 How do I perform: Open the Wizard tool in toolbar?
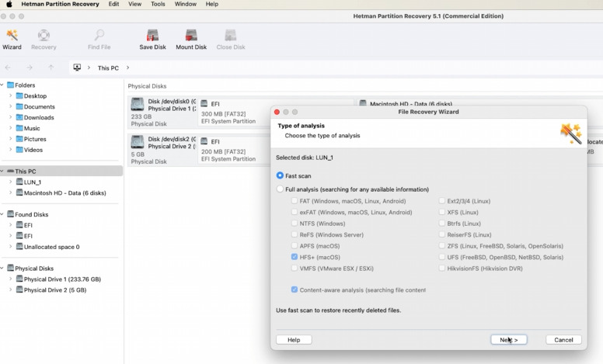tap(12, 40)
